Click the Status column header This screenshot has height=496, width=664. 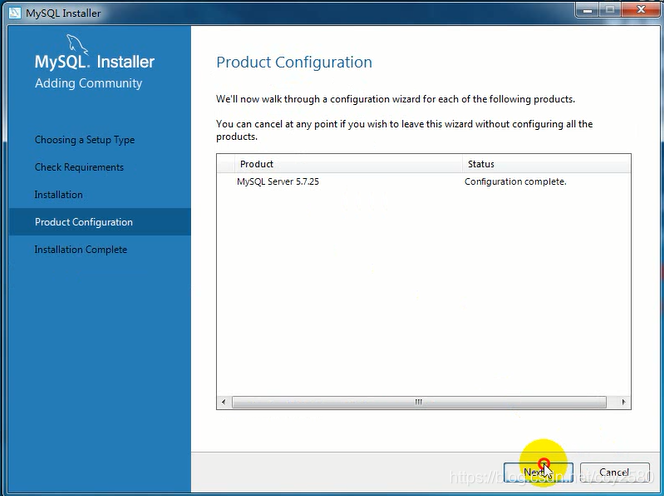(x=546, y=164)
